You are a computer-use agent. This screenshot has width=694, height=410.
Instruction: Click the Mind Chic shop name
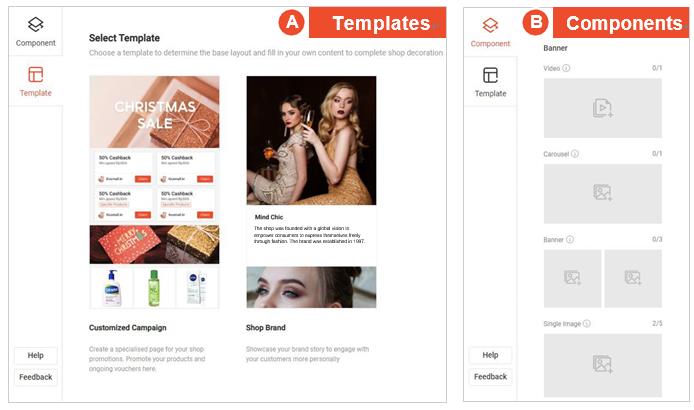[269, 217]
